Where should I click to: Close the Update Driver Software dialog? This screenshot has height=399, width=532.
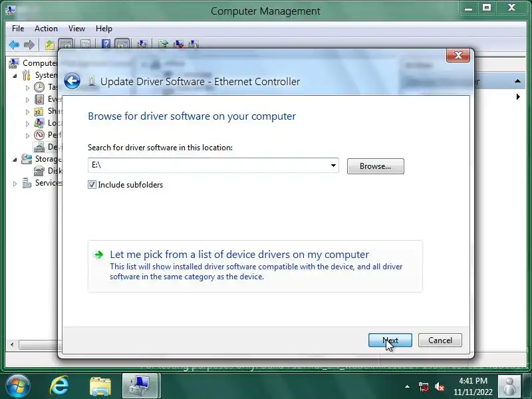click(x=458, y=55)
